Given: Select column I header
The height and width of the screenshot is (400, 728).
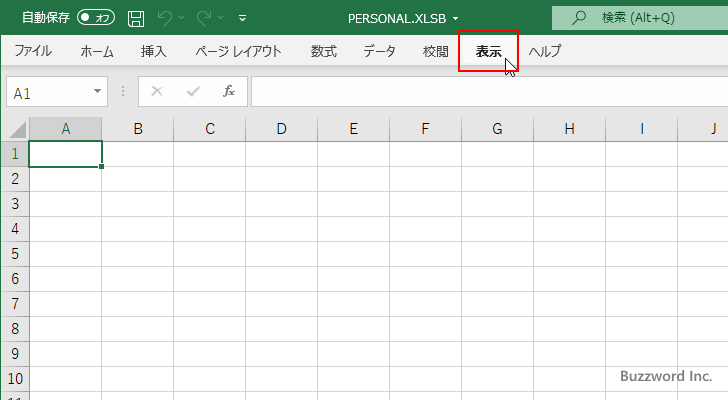Looking at the screenshot, I should (x=642, y=129).
